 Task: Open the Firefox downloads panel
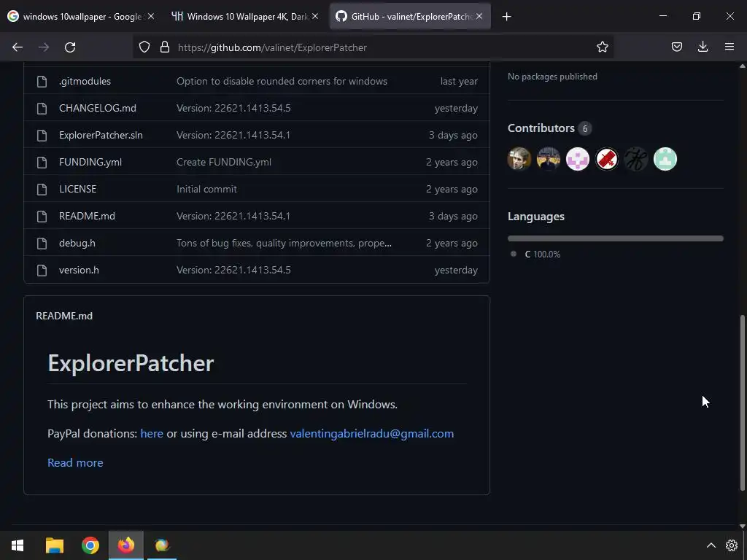[703, 47]
